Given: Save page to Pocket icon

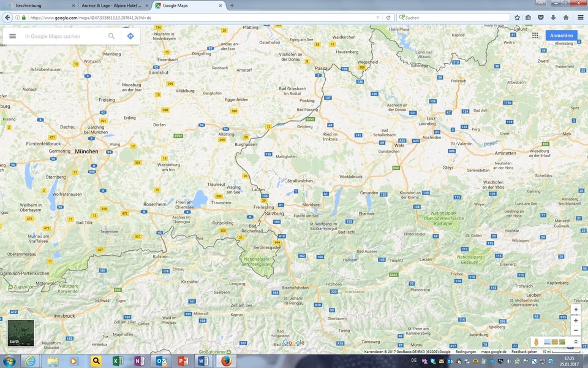Looking at the screenshot, I should point(540,18).
